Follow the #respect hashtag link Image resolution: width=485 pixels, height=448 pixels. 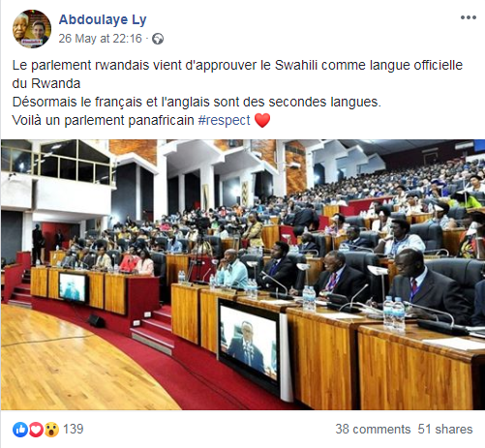click(224, 120)
